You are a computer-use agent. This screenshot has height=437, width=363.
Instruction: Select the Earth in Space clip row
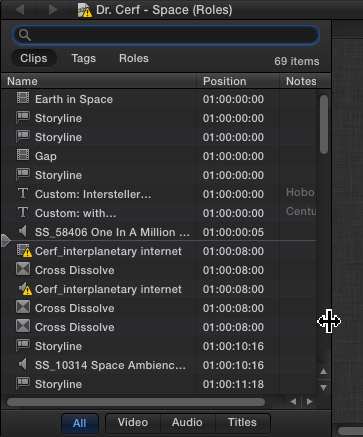pyautogui.click(x=159, y=99)
